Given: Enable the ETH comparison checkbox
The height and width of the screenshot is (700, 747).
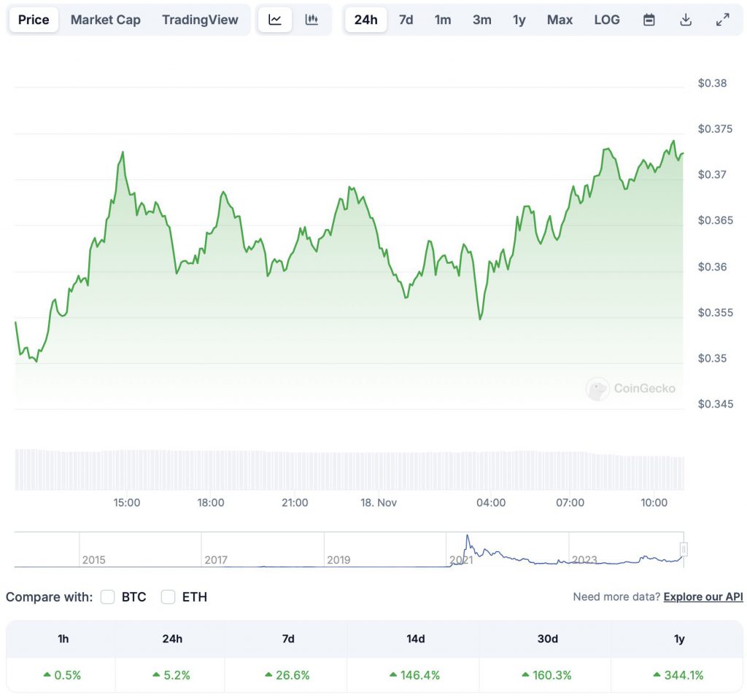Looking at the screenshot, I should (x=168, y=596).
